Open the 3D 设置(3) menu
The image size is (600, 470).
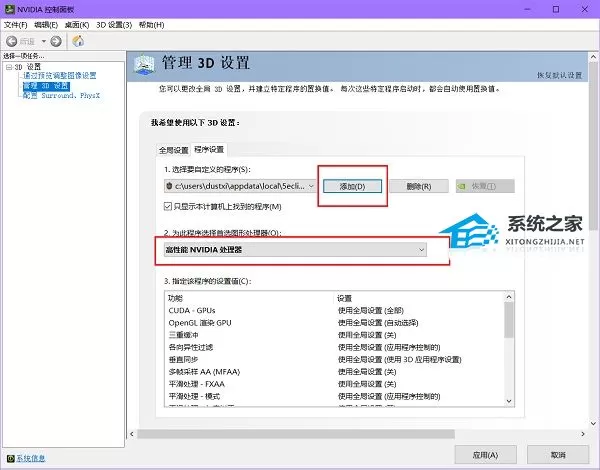[x=114, y=25]
